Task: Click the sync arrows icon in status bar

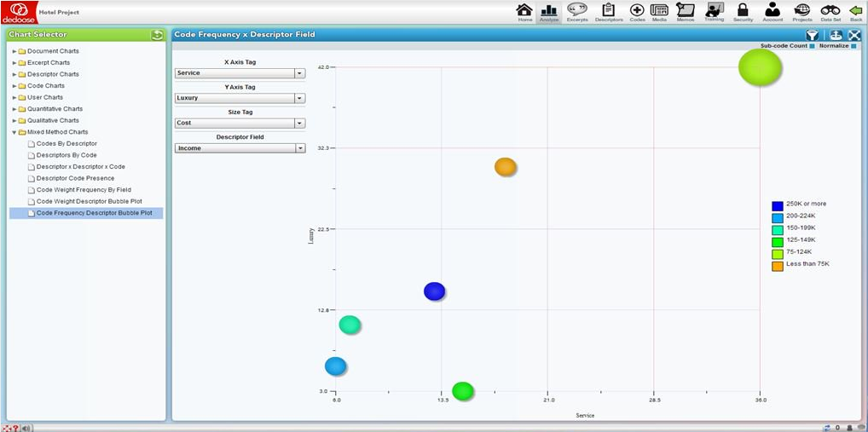Action: pyautogui.click(x=827, y=428)
